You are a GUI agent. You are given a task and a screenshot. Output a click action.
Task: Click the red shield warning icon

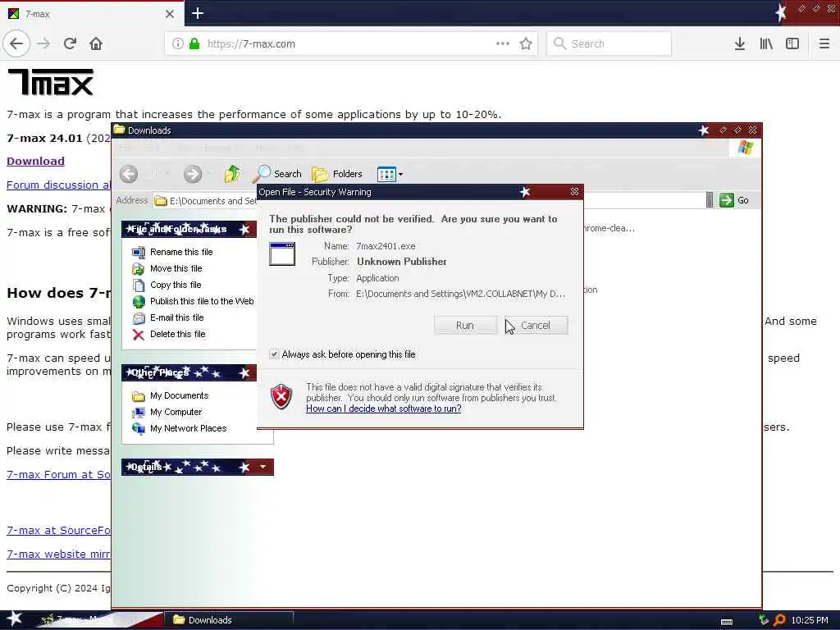coord(282,396)
